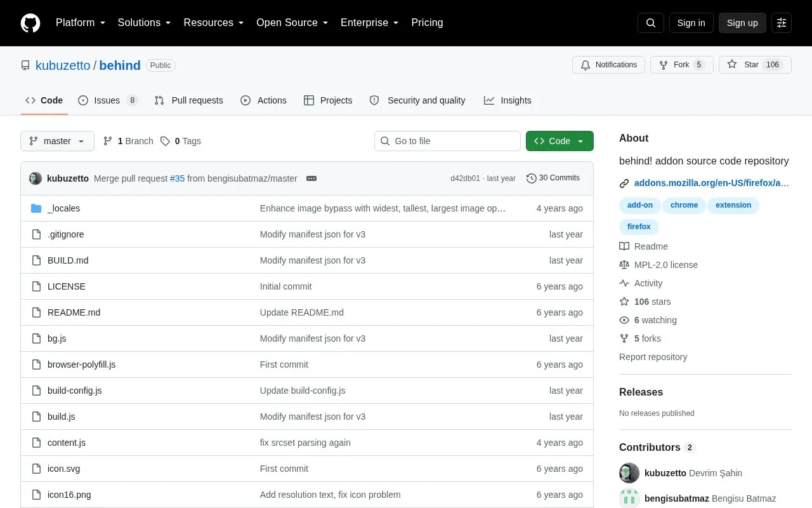This screenshot has height=508, width=812.
Task: Open the green Code dropdown button
Action: coord(560,141)
